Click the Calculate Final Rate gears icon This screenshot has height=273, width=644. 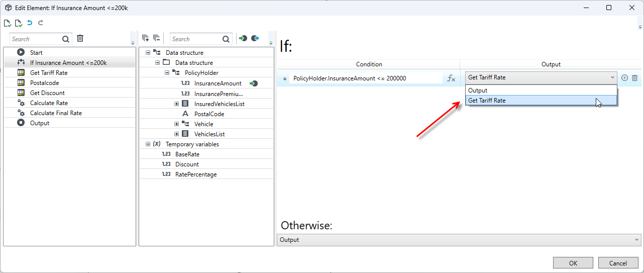(21, 113)
